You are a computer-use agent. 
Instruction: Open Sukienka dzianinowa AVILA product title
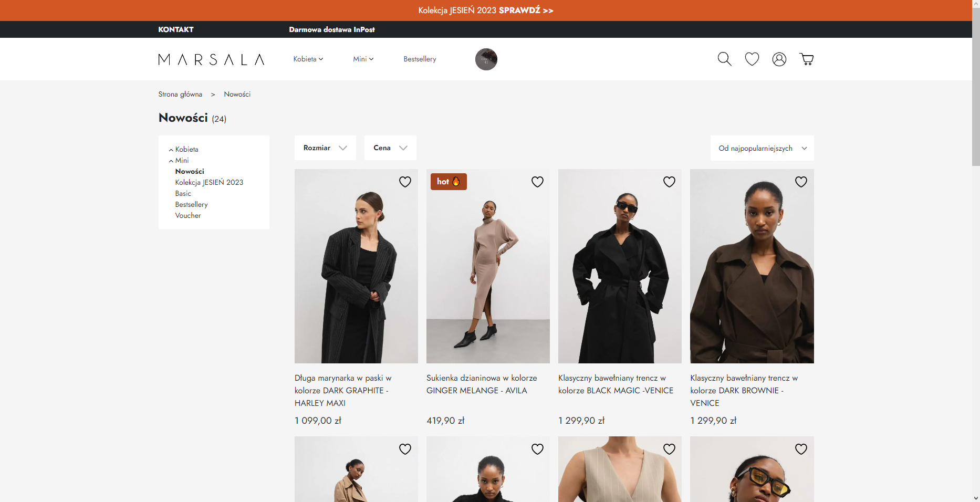click(x=482, y=384)
